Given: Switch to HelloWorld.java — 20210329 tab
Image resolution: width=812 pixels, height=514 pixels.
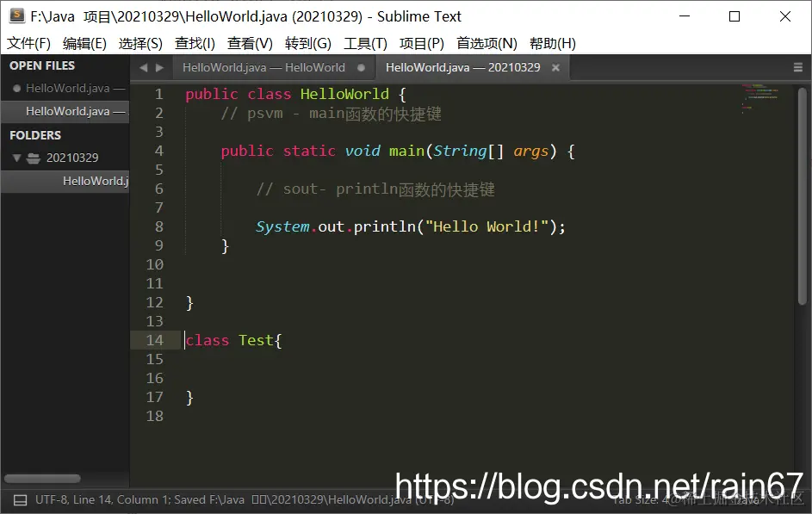Looking at the screenshot, I should 462,68.
